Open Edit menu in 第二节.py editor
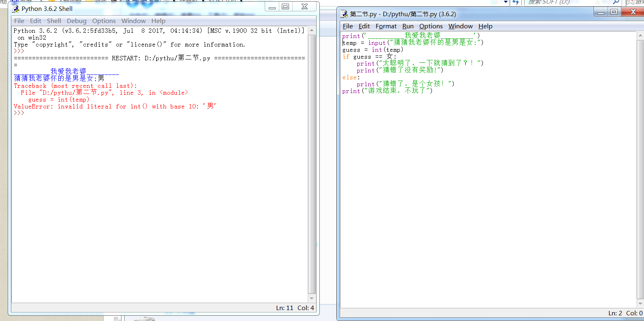 coord(364,26)
